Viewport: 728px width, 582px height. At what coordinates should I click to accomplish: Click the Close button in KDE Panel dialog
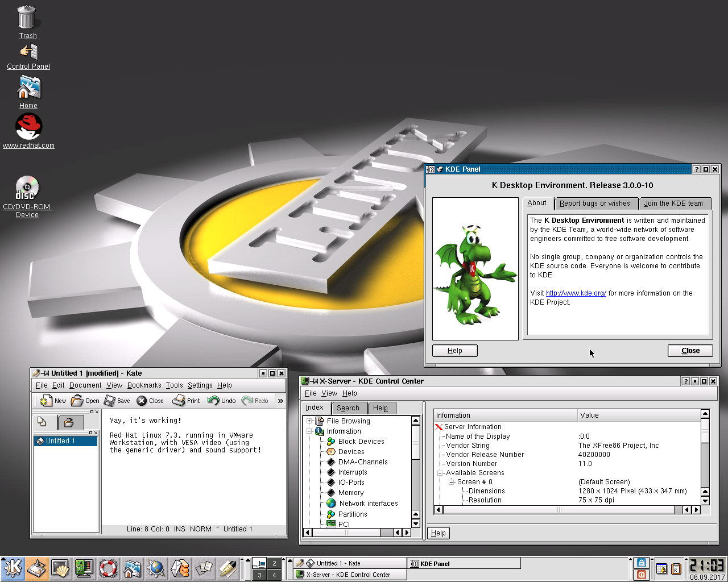point(690,351)
